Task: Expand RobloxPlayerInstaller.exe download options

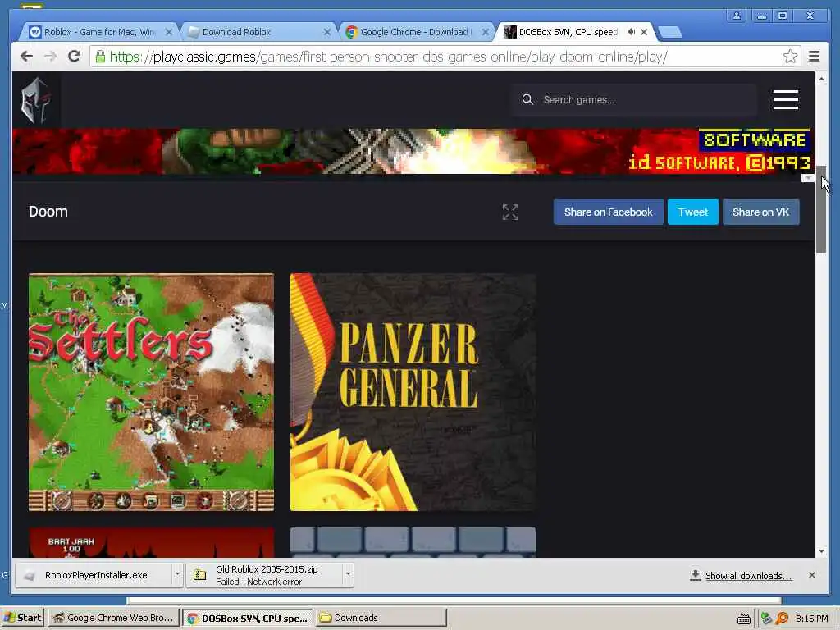Action: click(x=177, y=575)
